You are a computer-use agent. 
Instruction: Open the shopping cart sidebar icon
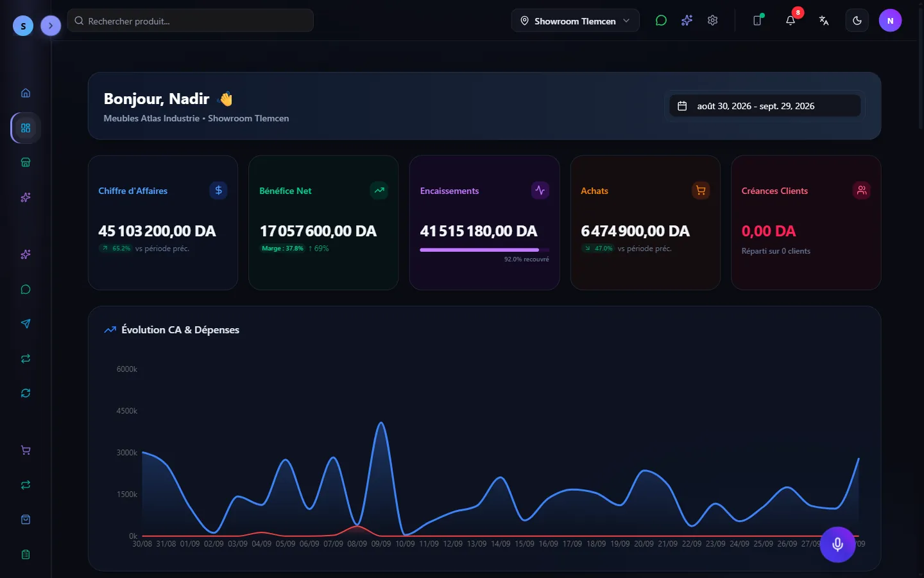[x=26, y=450]
